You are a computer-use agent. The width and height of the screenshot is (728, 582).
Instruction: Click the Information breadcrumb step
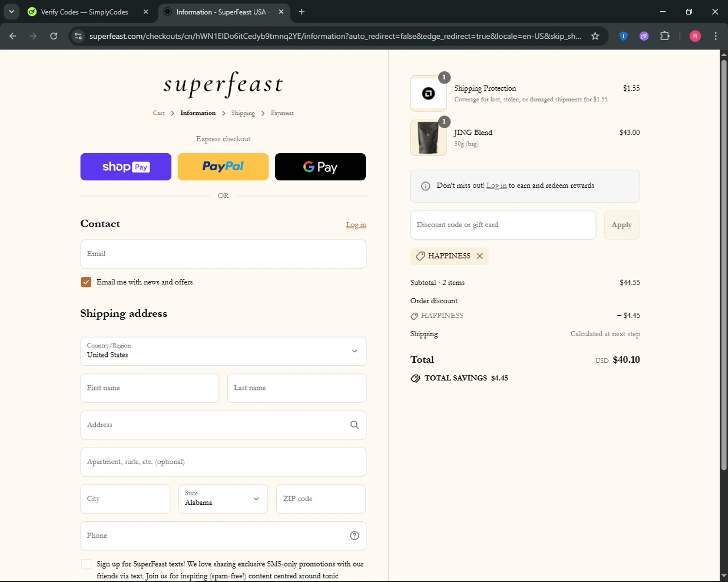click(198, 113)
